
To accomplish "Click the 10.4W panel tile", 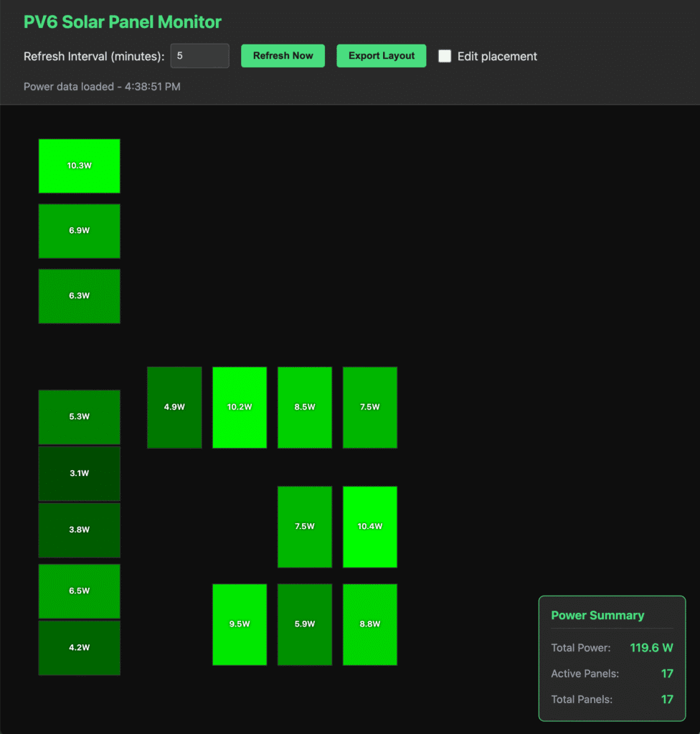I will pos(369,526).
